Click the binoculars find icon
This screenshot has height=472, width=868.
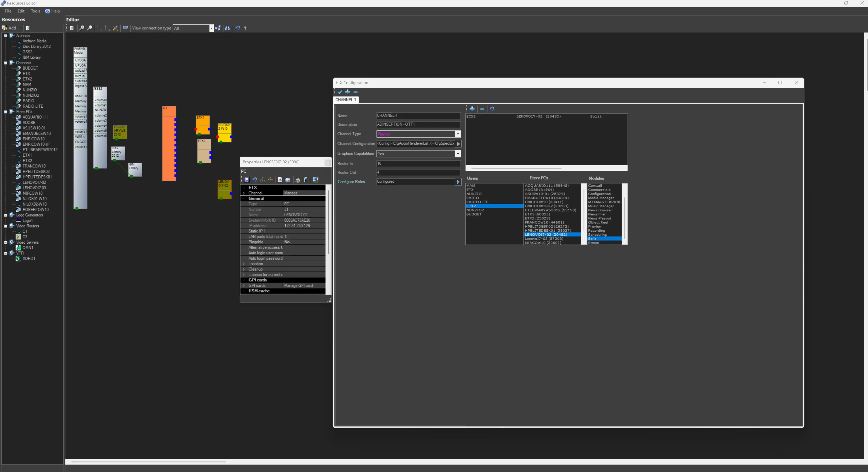pyautogui.click(x=227, y=28)
